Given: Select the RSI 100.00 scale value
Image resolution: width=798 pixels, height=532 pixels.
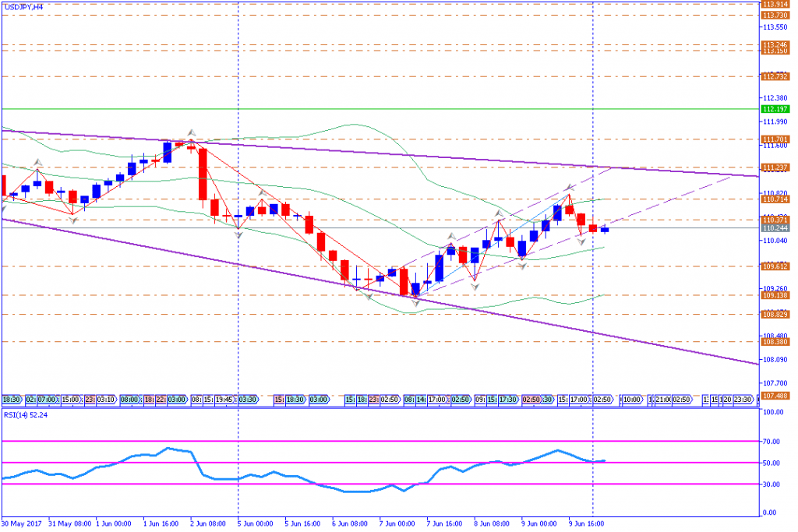Looking at the screenshot, I should pos(773,412).
